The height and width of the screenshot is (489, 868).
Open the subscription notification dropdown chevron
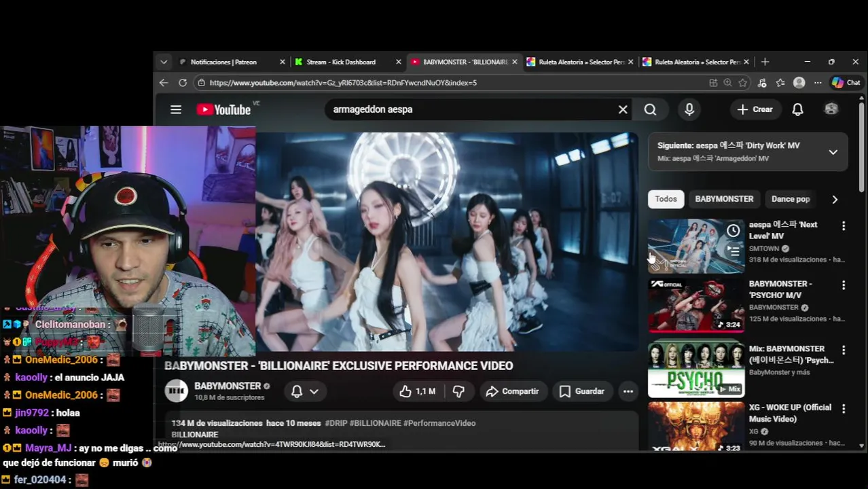click(314, 391)
